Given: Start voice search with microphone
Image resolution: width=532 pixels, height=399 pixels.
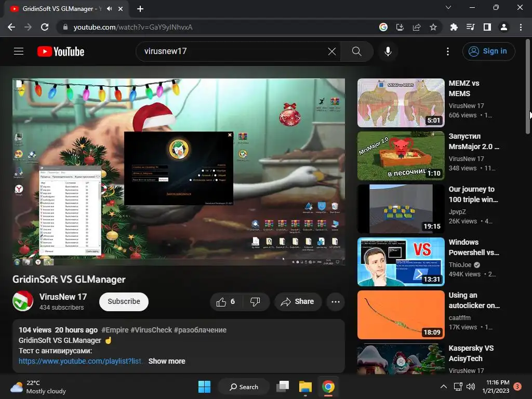Looking at the screenshot, I should [x=388, y=51].
